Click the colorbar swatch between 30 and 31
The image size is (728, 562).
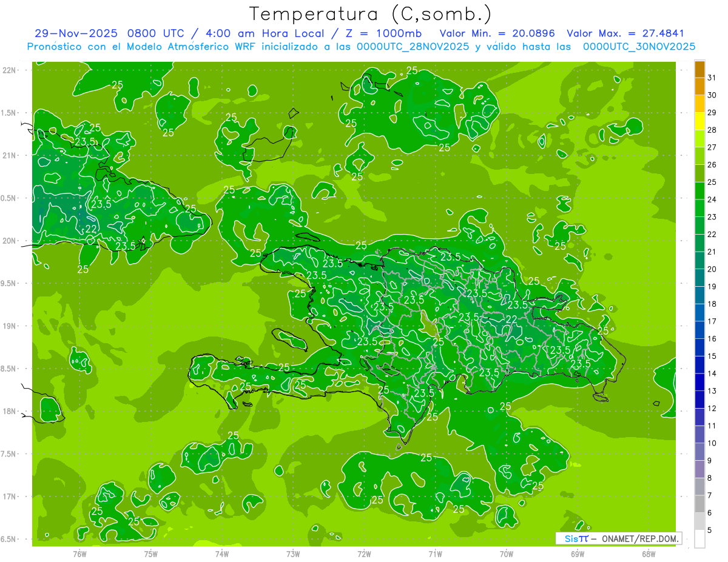[699, 87]
